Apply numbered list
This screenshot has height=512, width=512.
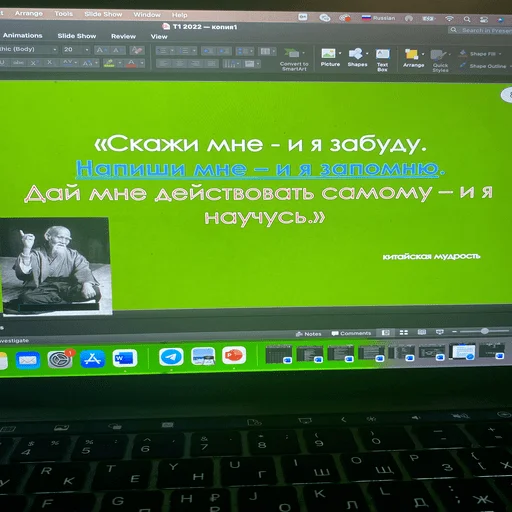tap(184, 51)
